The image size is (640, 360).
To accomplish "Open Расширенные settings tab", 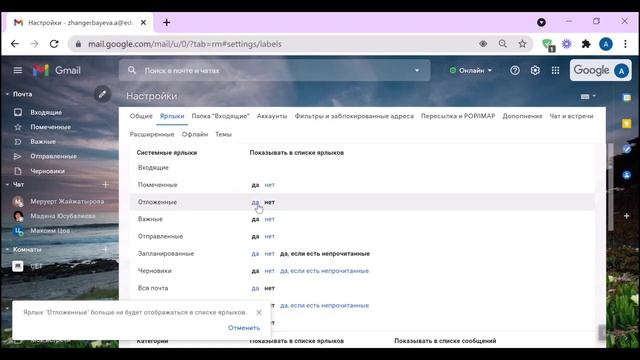I will pyautogui.click(x=152, y=134).
